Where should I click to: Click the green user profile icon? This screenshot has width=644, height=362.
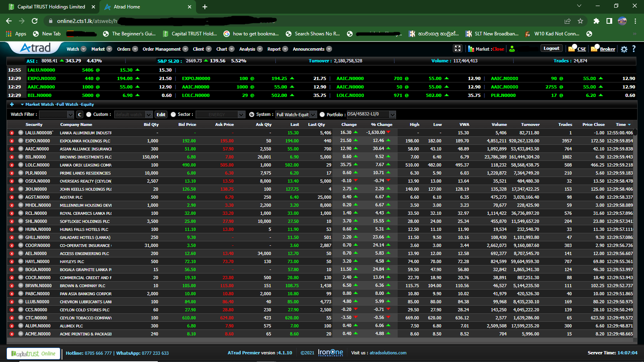(512, 49)
